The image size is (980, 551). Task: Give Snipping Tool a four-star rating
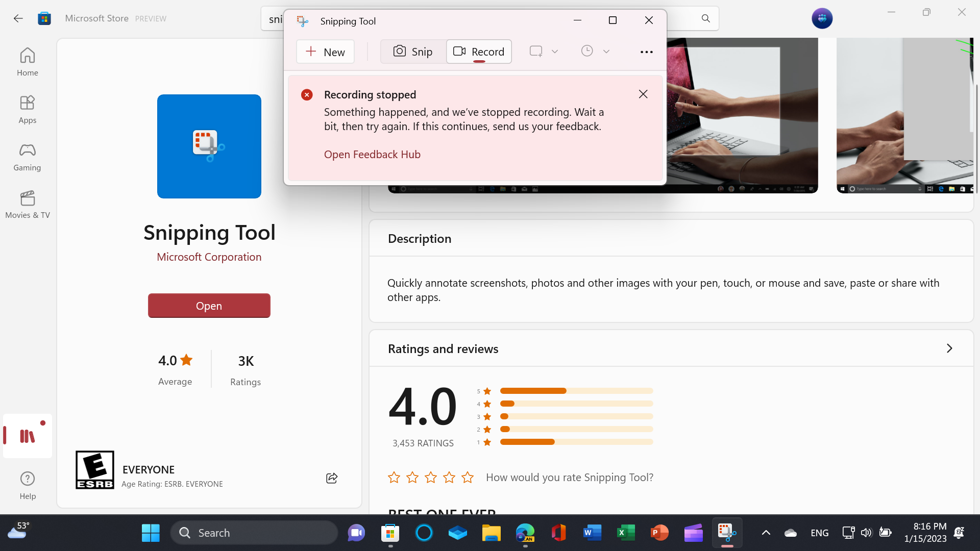449,477
